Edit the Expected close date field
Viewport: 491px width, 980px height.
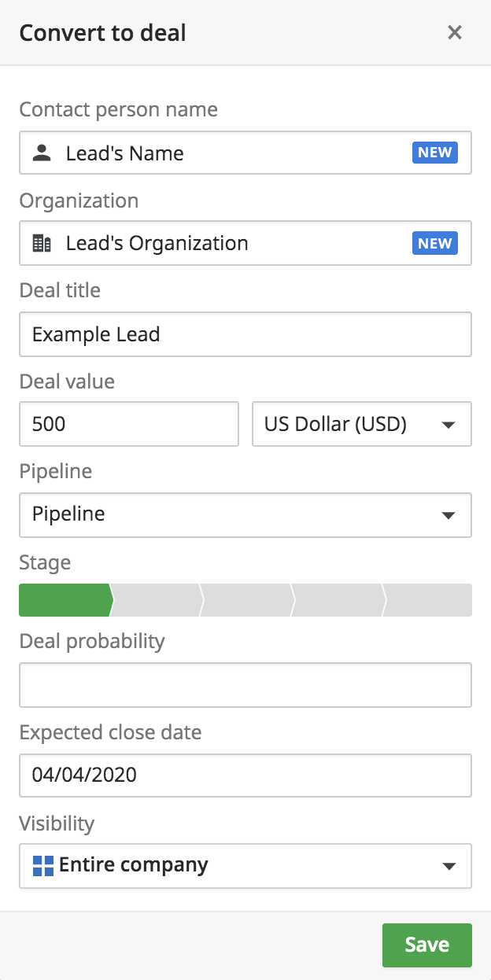coord(245,776)
